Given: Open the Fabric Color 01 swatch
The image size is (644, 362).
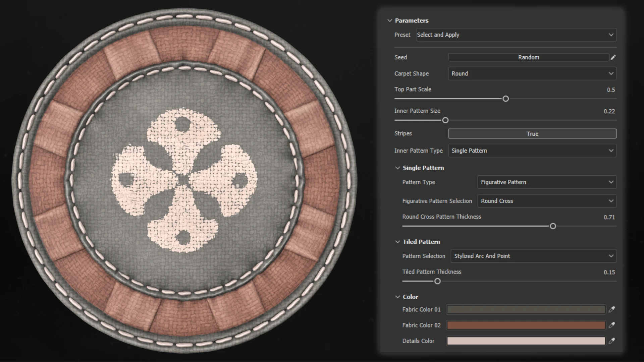Looking at the screenshot, I should 526,309.
